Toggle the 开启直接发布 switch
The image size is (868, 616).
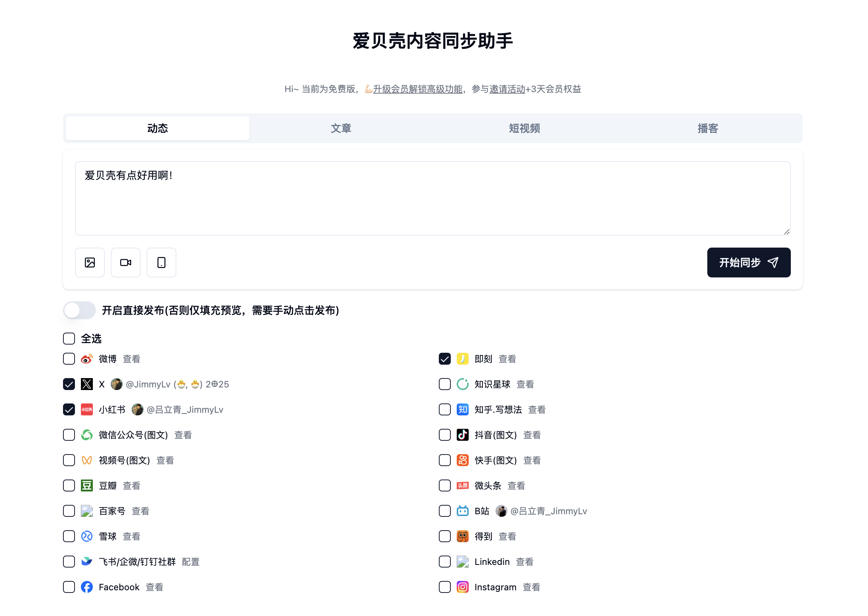pyautogui.click(x=79, y=311)
